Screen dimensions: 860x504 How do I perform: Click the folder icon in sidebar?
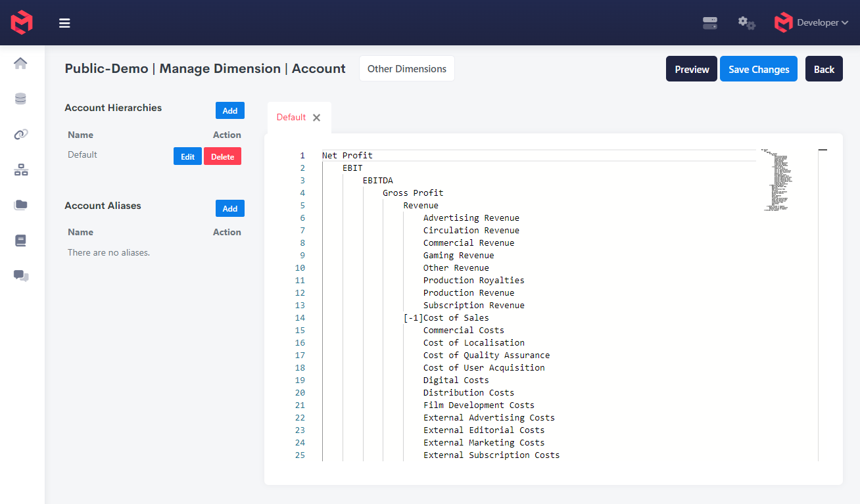(20, 205)
